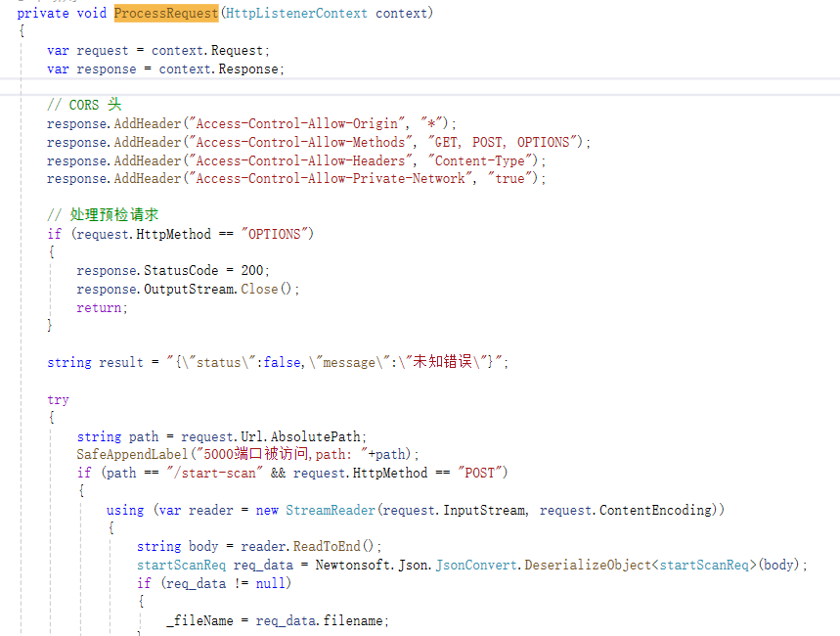840x636 pixels.
Task: Click the 'return;' statement
Action: click(x=102, y=308)
